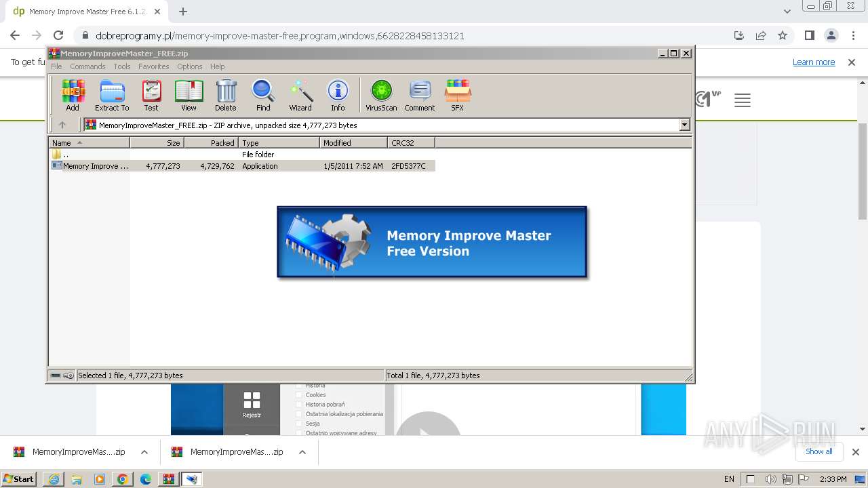This screenshot has height=488, width=868.
Task: Check the Cookies checkbox on webpage
Action: (299, 395)
